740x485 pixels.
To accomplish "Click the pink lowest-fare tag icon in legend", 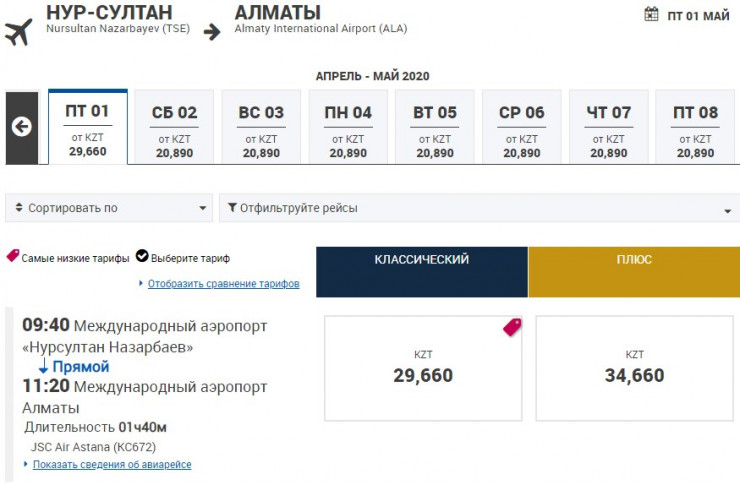I will pos(13,257).
